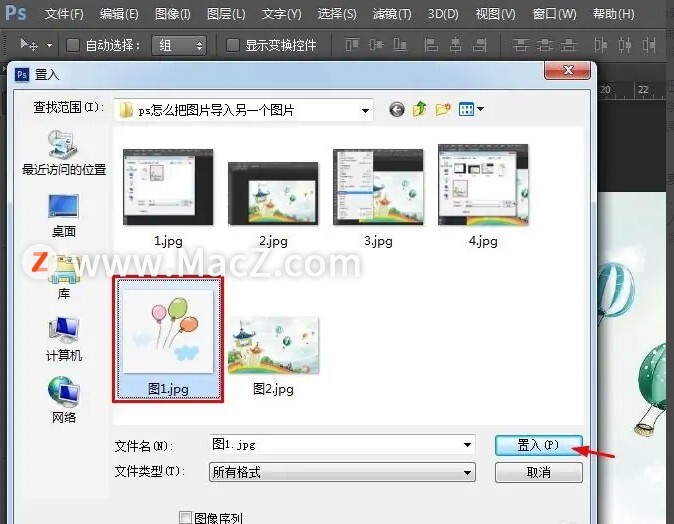Select the Move tool icon in options bar
This screenshot has height=524, width=674.
click(x=29, y=44)
